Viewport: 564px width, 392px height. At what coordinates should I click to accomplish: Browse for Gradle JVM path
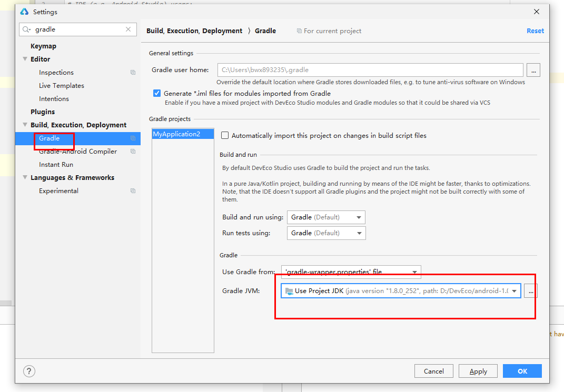[530, 291]
